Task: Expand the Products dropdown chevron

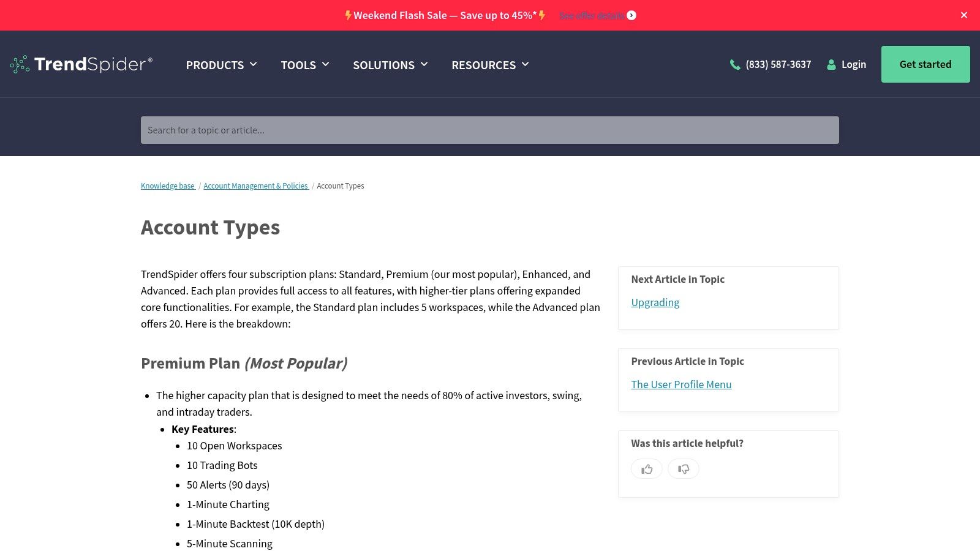Action: 253,64
